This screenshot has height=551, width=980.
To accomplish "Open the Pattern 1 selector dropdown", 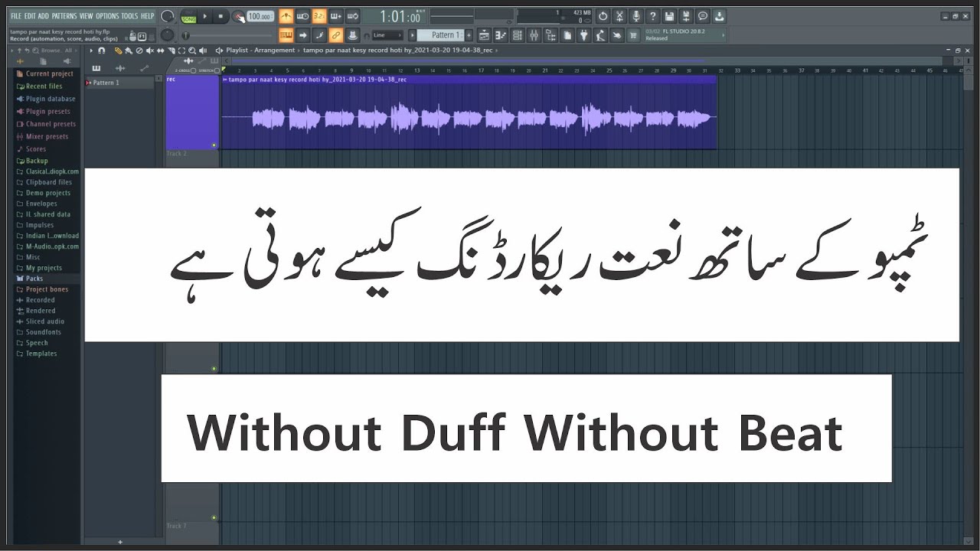I will [x=440, y=35].
